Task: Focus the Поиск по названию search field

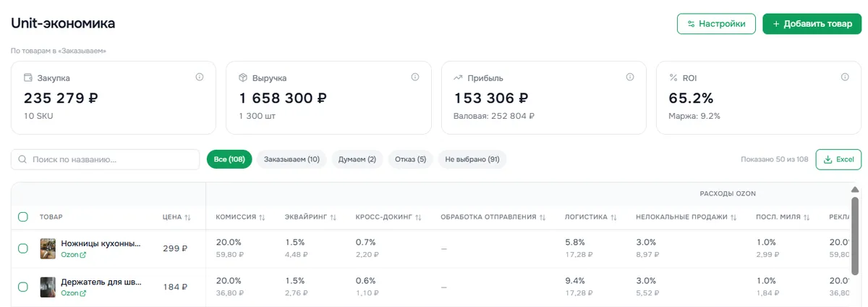Action: coord(106,159)
